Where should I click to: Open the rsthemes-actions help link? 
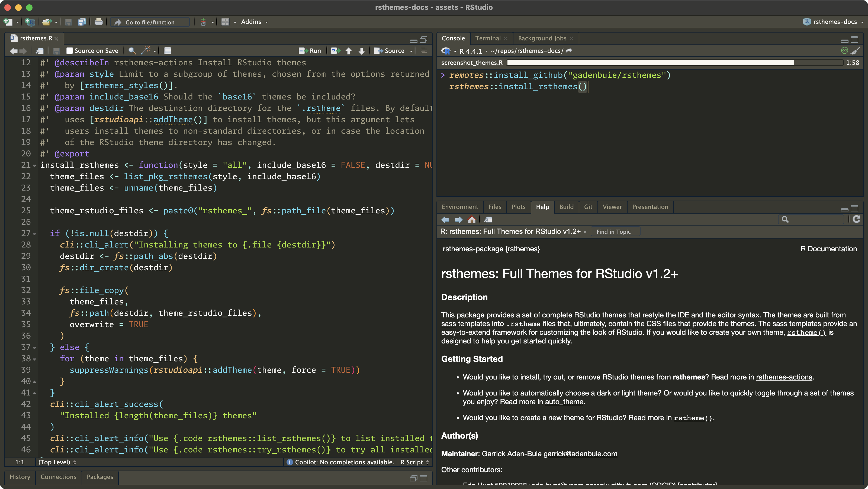click(784, 377)
